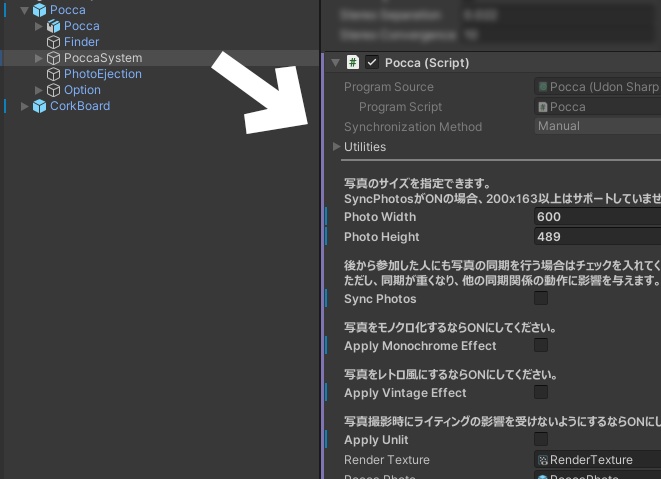Image resolution: width=661 pixels, height=479 pixels.
Task: Click the Photo Width label
Action: tap(380, 217)
